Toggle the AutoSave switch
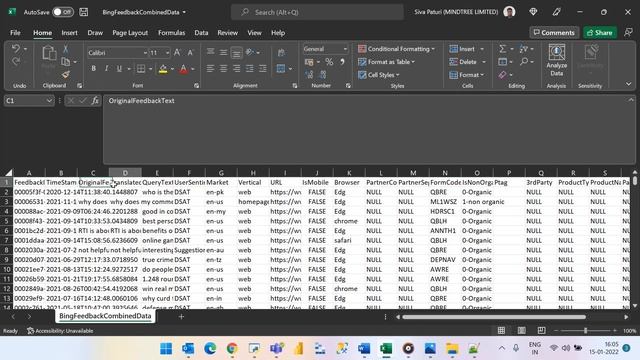The image size is (640, 360). point(63,12)
